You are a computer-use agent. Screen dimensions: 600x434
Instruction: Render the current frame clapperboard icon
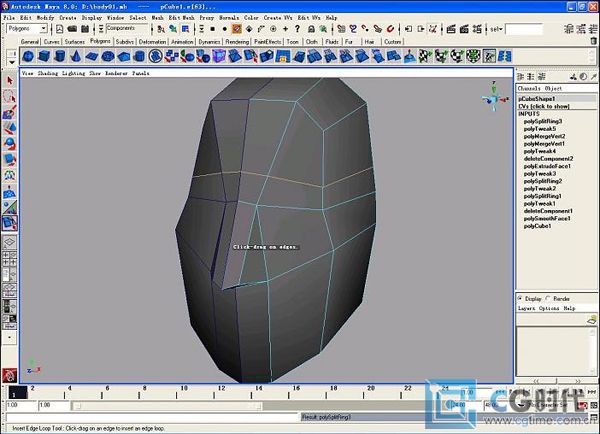pyautogui.click(x=451, y=29)
